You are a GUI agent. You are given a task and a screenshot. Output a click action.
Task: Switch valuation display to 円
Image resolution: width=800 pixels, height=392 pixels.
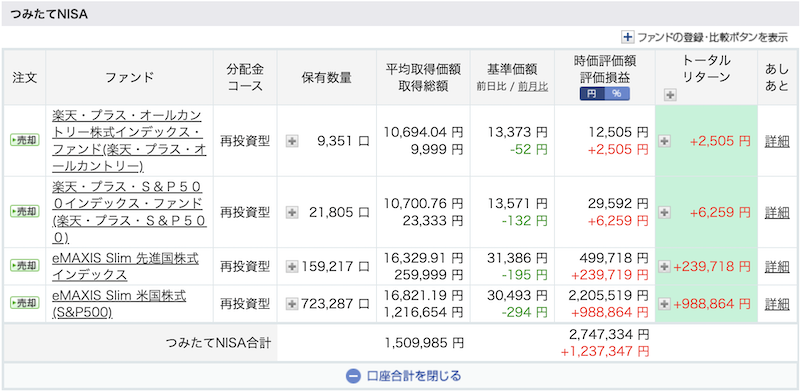(x=592, y=93)
